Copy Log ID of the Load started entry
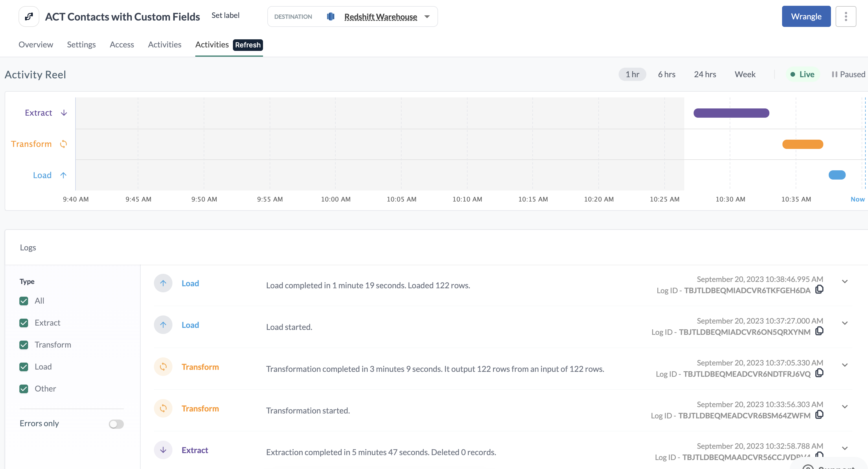The image size is (868, 469). point(819,331)
